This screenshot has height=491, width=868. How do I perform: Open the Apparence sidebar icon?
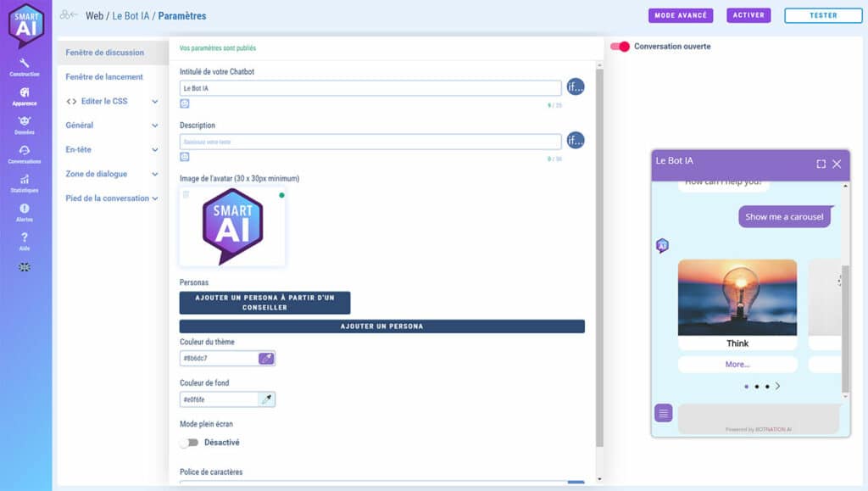(x=25, y=95)
